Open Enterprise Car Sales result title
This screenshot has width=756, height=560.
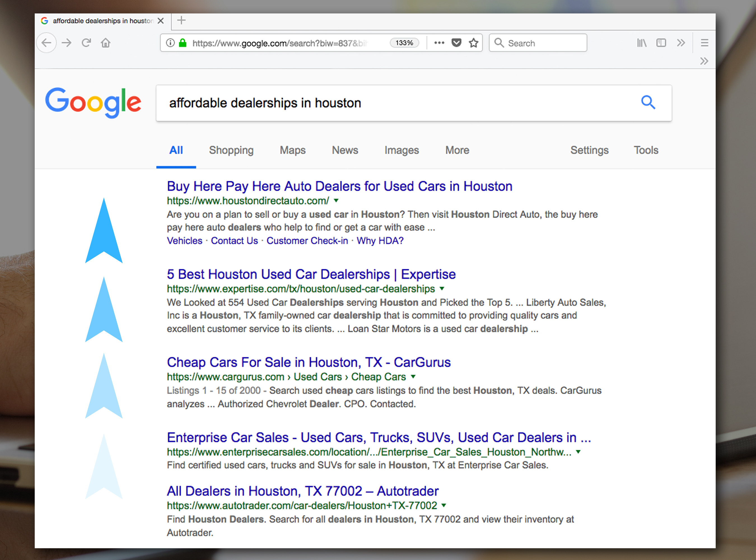click(379, 438)
